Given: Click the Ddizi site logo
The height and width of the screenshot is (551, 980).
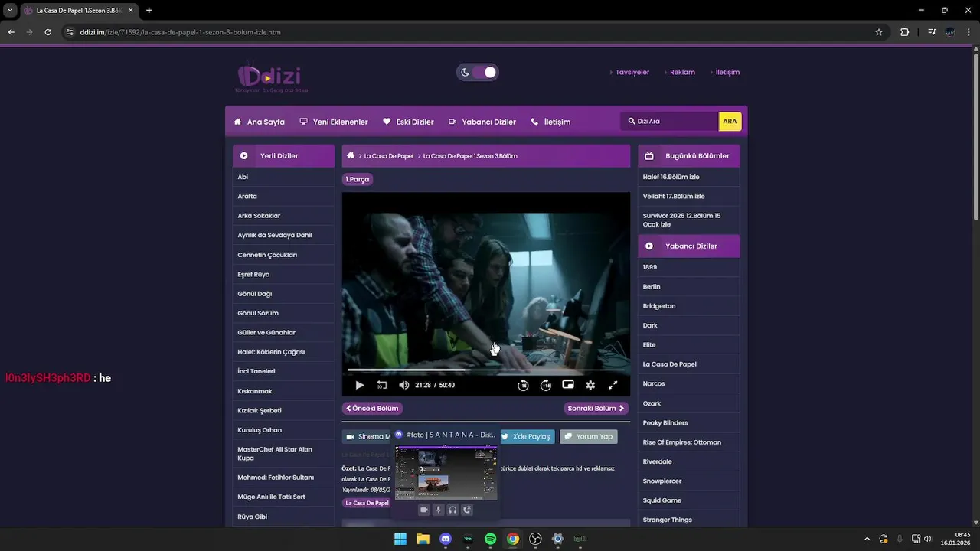Looking at the screenshot, I should pyautogui.click(x=271, y=77).
